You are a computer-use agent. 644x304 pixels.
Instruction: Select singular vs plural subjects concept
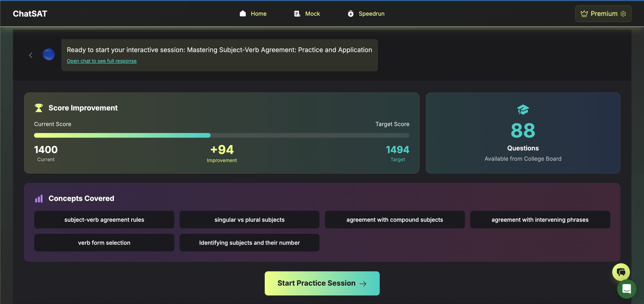(x=249, y=220)
